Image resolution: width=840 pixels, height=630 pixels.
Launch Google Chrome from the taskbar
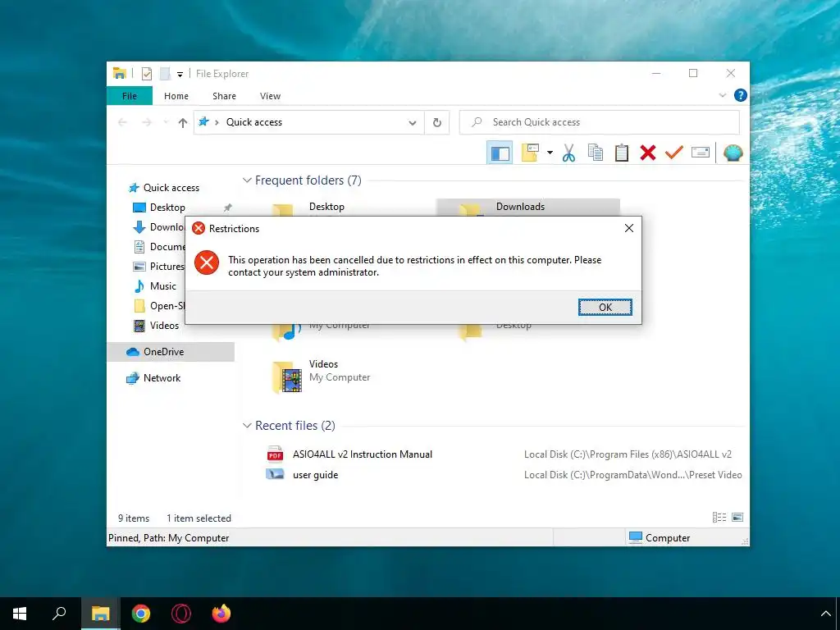tap(141, 614)
